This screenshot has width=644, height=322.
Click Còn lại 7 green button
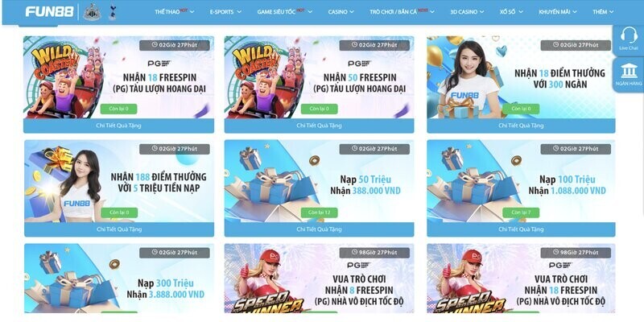(x=521, y=213)
